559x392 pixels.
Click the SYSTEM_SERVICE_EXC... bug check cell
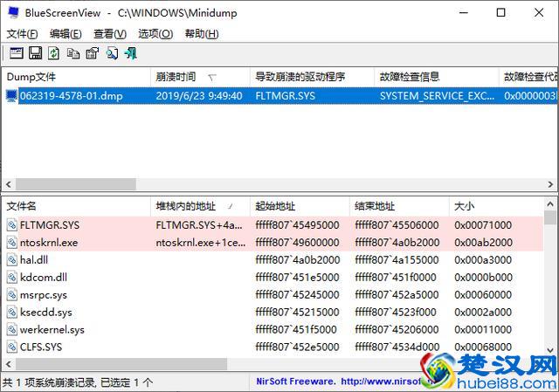[437, 96]
